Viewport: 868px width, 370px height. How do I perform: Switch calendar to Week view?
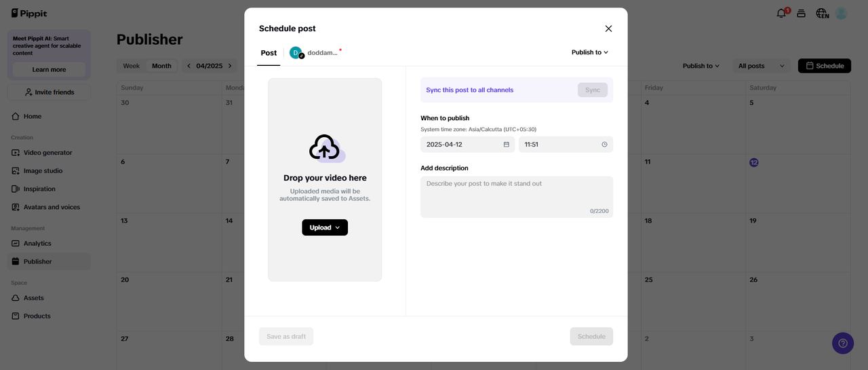pos(132,66)
